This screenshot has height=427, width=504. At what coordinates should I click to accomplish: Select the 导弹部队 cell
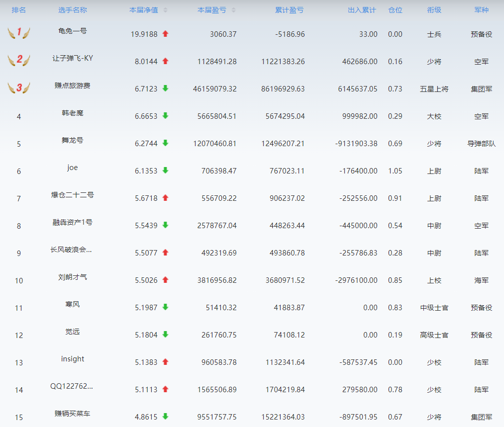pos(482,144)
